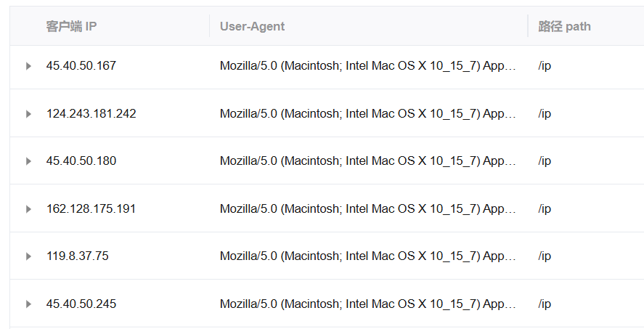Viewport: 644px width, 329px height.
Task: Select the IP address 45.40.50.167 cell
Action: [81, 65]
